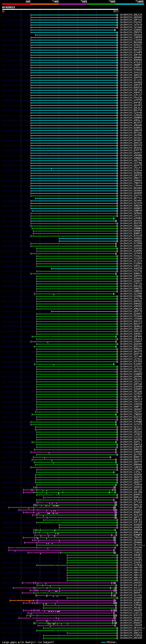Screen dimensions: 146x644
Task: Select hit label UniRef100_A7QJE3
Action: [x=131, y=63]
